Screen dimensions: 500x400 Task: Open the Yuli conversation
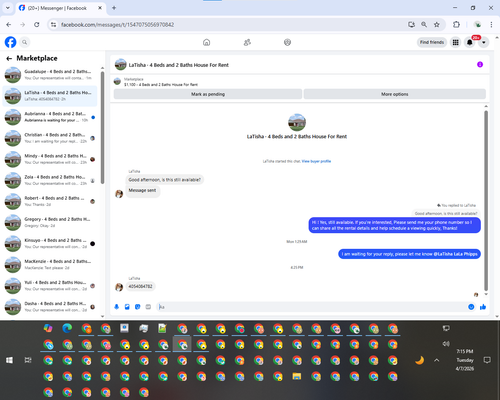[x=50, y=286]
